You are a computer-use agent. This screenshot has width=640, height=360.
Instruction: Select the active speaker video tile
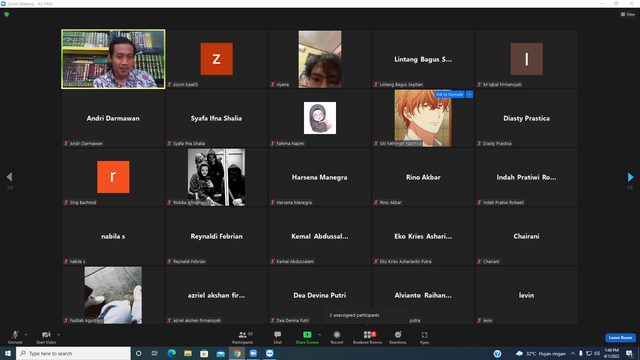(x=113, y=59)
